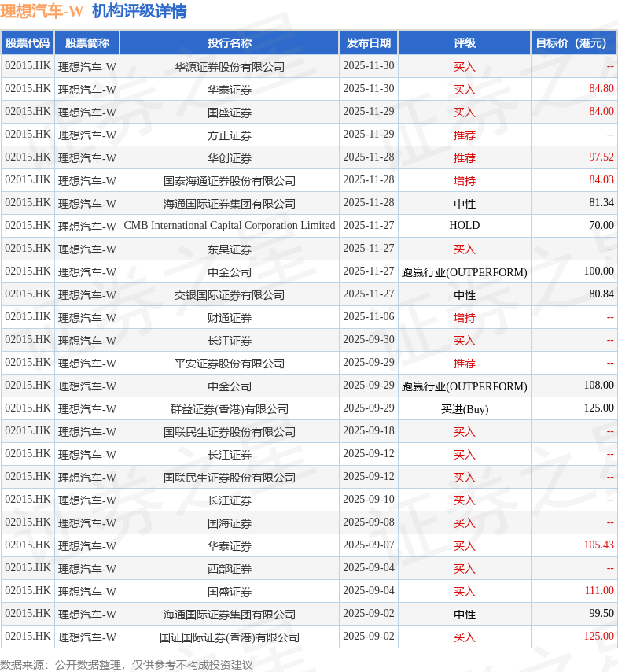
Task: Click the data source note 数据来源
Action: pyautogui.click(x=127, y=665)
